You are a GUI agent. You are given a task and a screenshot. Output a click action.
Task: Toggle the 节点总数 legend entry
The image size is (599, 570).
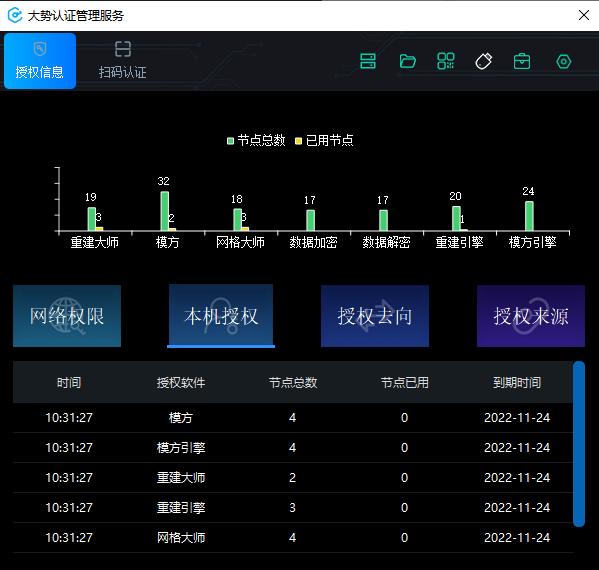coord(256,141)
